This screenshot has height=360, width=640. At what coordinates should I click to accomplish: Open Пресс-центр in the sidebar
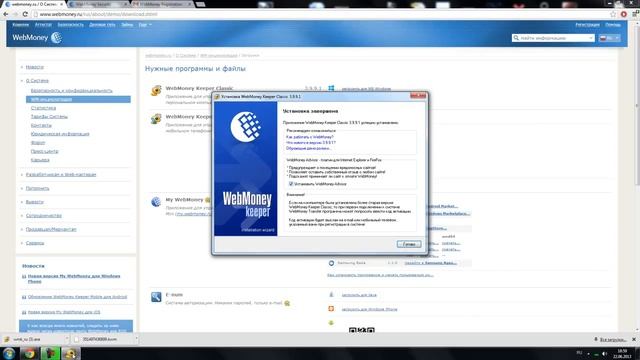pos(44,151)
